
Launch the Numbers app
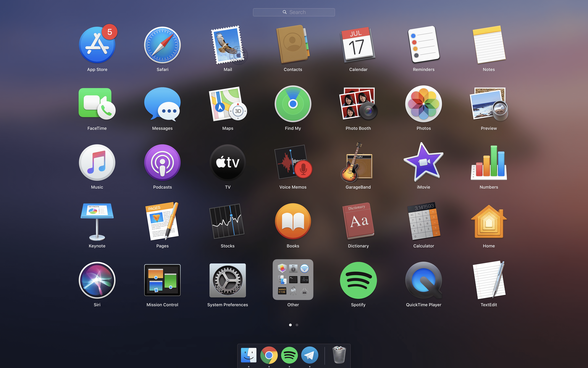489,163
